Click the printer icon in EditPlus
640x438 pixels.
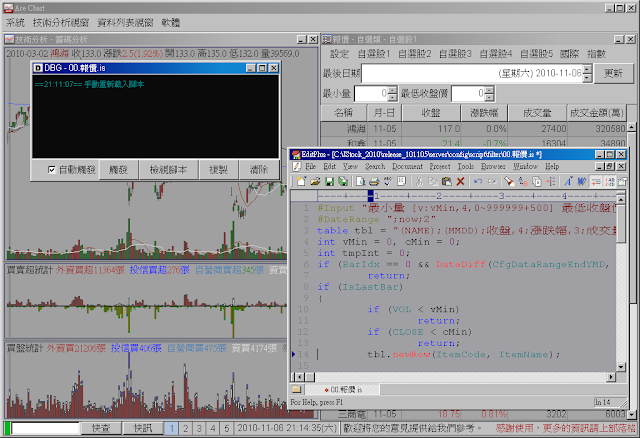point(374,181)
